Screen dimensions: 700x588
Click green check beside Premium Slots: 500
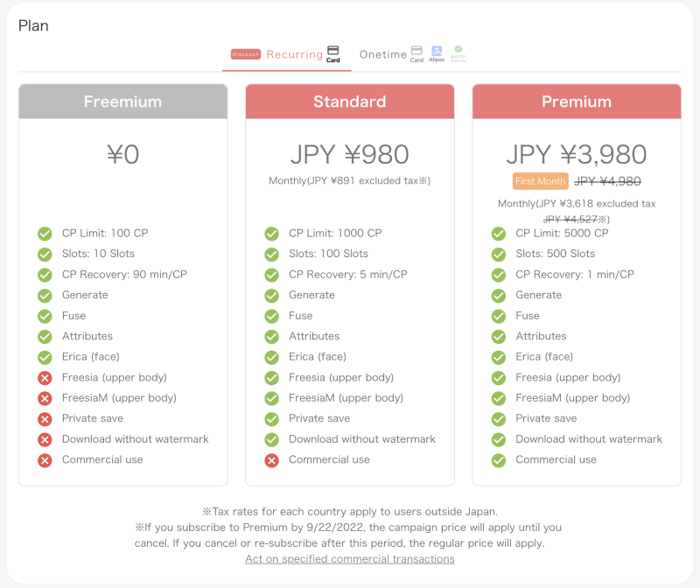(499, 255)
